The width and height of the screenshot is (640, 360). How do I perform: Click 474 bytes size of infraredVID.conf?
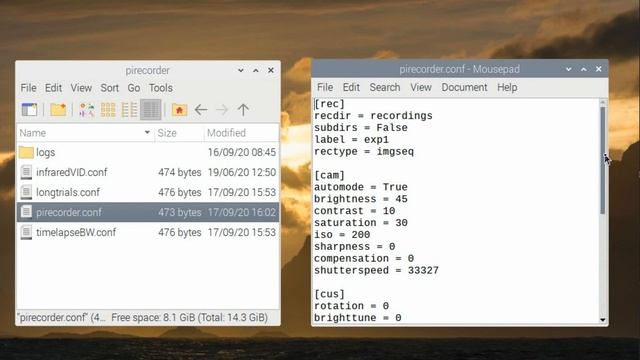(180, 172)
